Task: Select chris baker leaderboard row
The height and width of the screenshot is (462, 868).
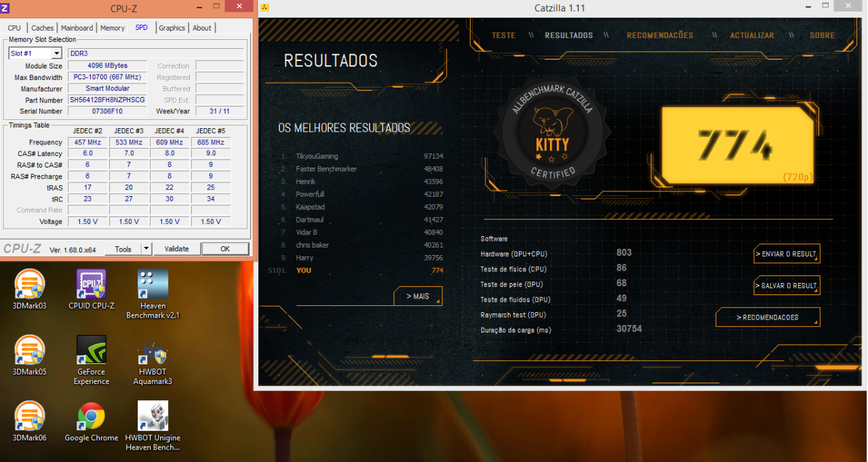Action: [362, 245]
